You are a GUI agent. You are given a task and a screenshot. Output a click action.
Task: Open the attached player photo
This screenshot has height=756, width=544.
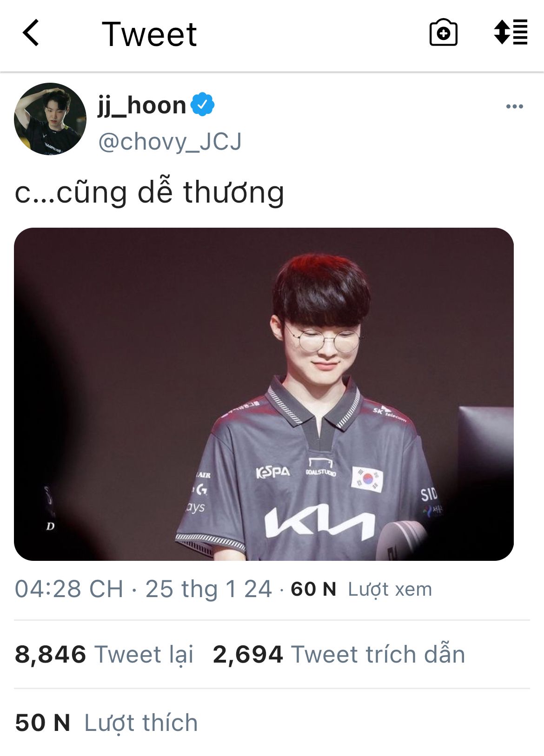click(x=264, y=394)
